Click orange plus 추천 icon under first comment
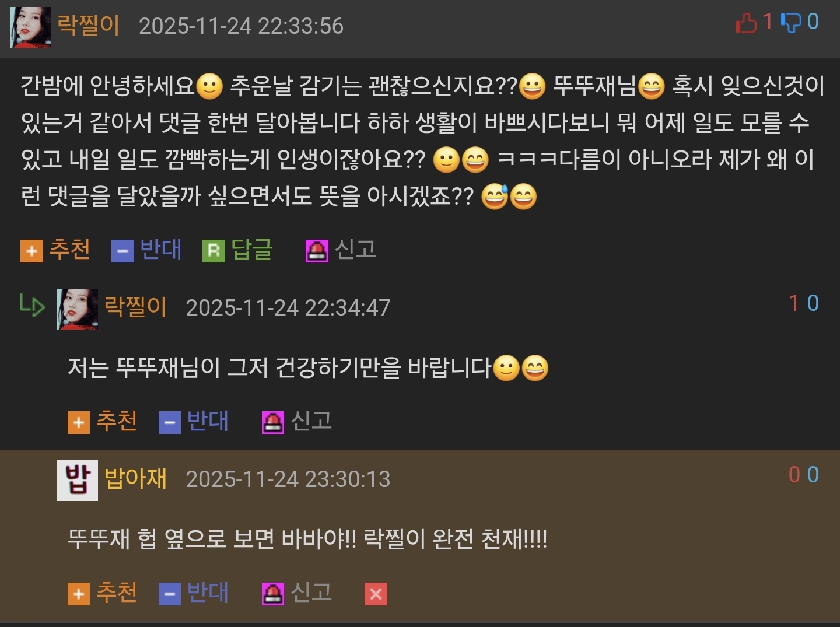Image resolution: width=840 pixels, height=627 pixels. tap(32, 251)
